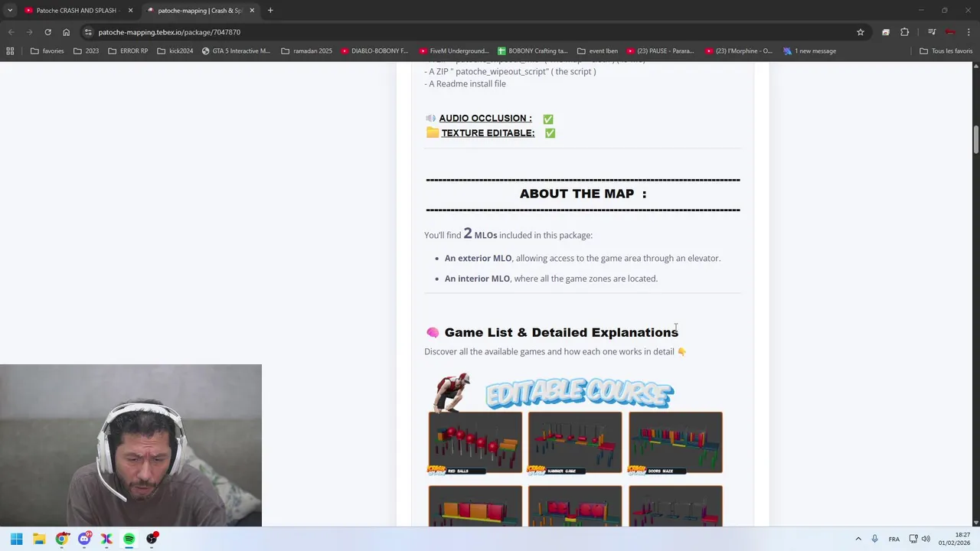980x551 pixels.
Task: Click the '- A Readme install file' line
Action: (x=465, y=84)
